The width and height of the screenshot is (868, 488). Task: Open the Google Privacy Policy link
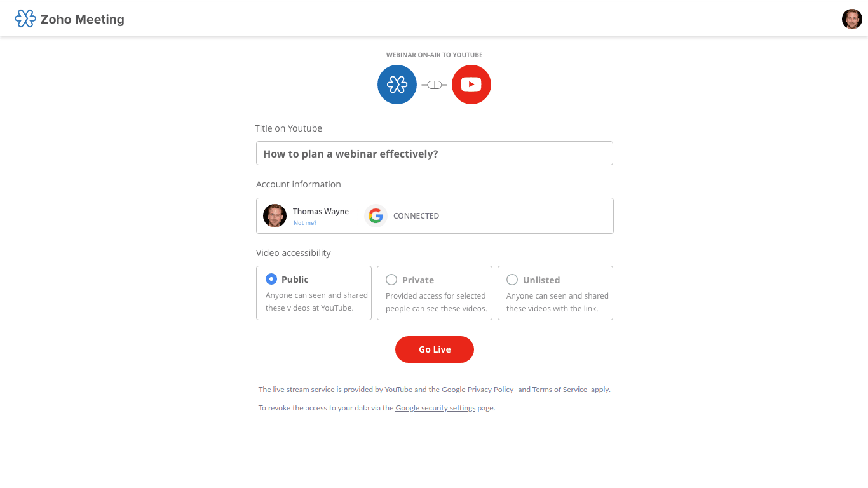[x=477, y=389]
